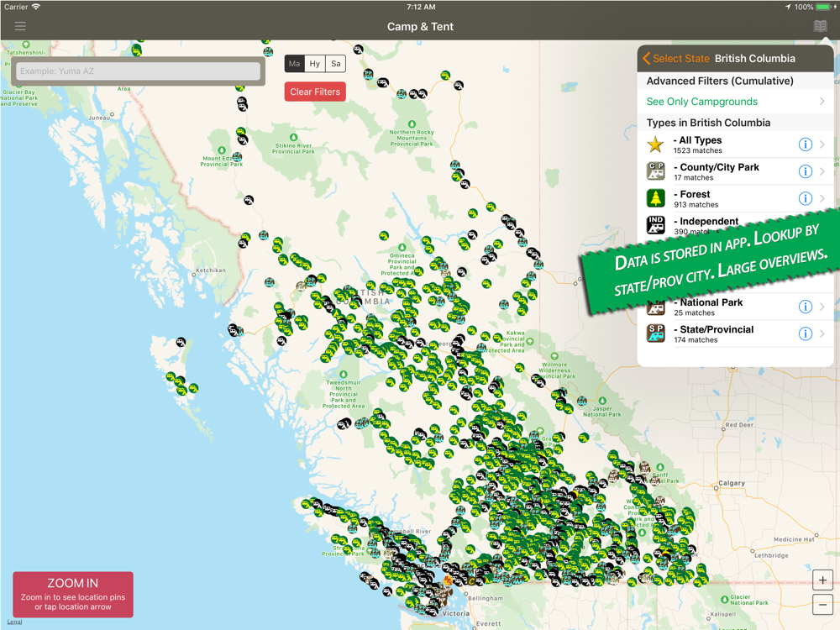Image resolution: width=840 pixels, height=630 pixels.
Task: Click the location search field
Action: pyautogui.click(x=139, y=71)
